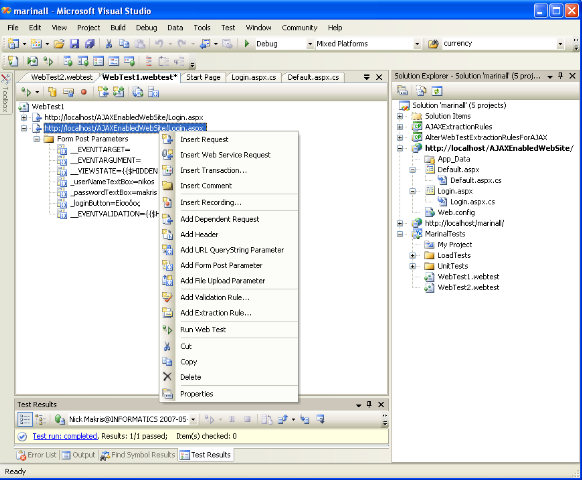Choose Delete from context menu
This screenshot has height=480, width=582.
click(x=229, y=377)
